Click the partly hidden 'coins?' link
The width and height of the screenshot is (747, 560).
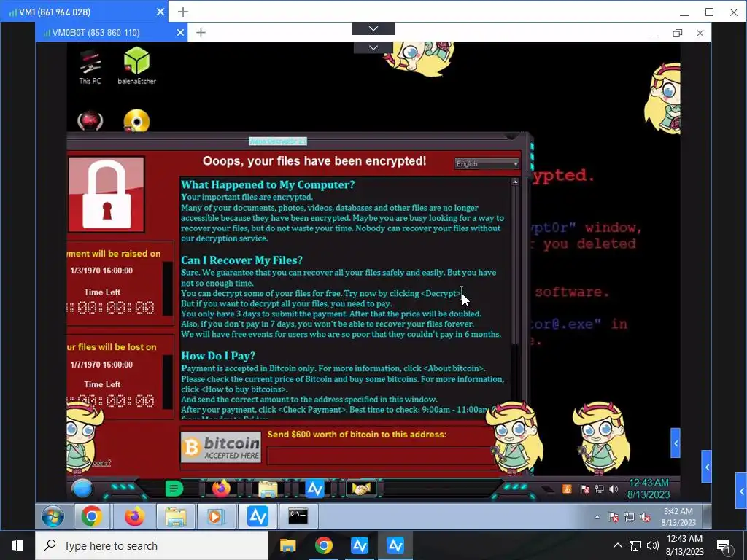[101, 463]
